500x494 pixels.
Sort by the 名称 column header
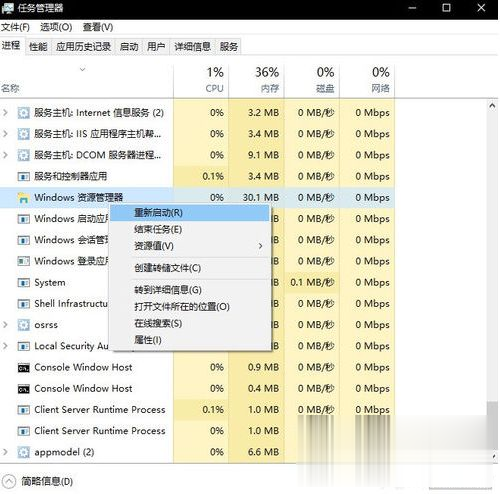86,80
